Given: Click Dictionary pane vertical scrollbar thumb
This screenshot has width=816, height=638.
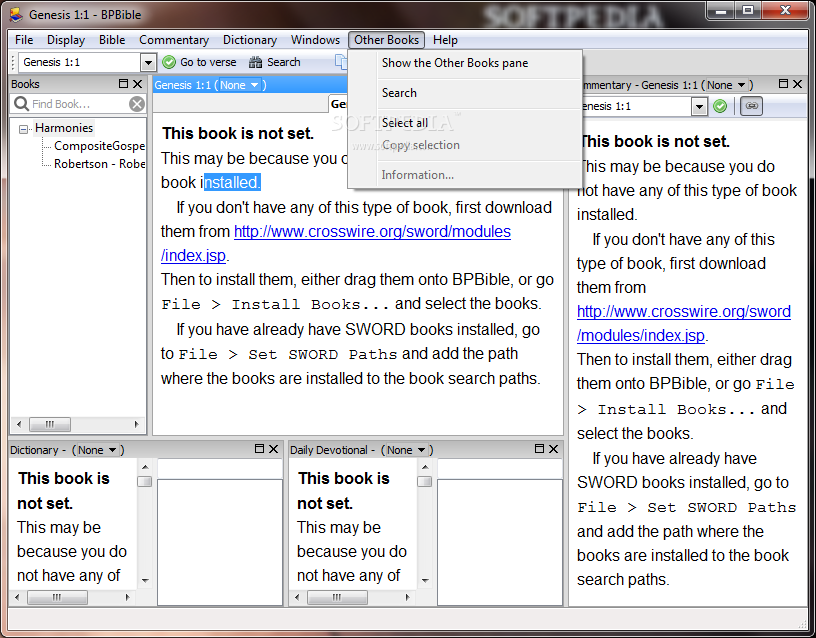Looking at the screenshot, I should point(145,481).
